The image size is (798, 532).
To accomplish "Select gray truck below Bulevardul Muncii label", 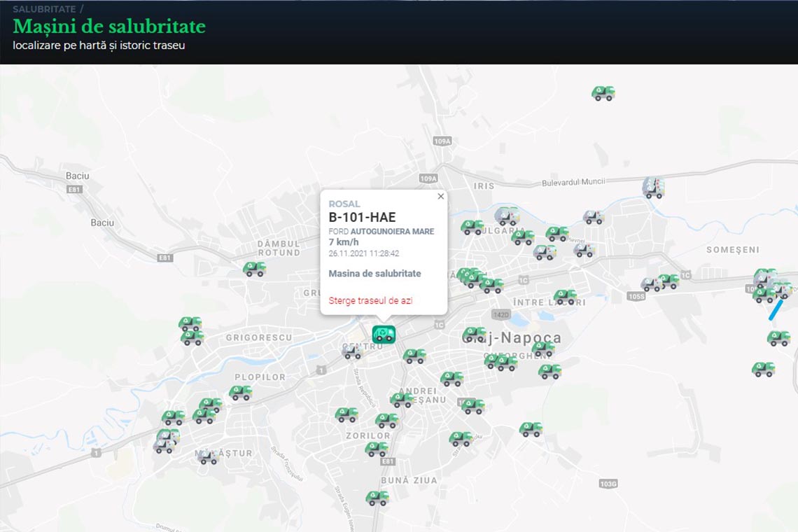I will coord(653,188).
